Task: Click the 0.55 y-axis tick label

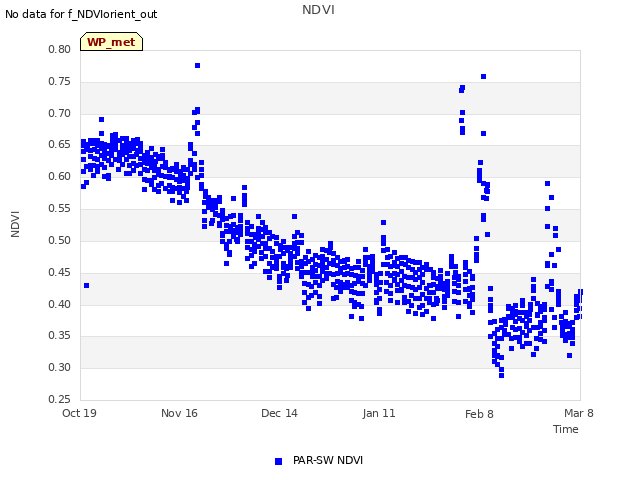Action: coord(60,208)
